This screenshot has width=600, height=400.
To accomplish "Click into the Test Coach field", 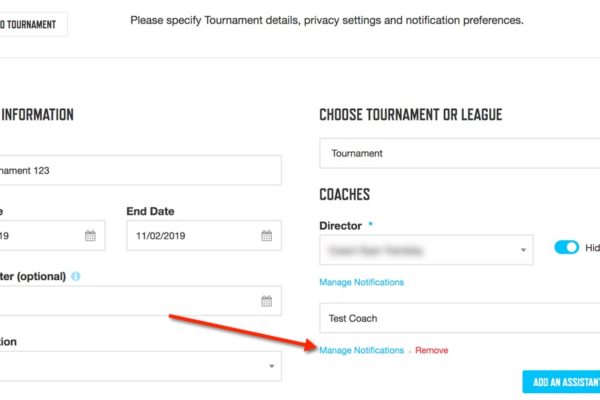I will pos(460,318).
